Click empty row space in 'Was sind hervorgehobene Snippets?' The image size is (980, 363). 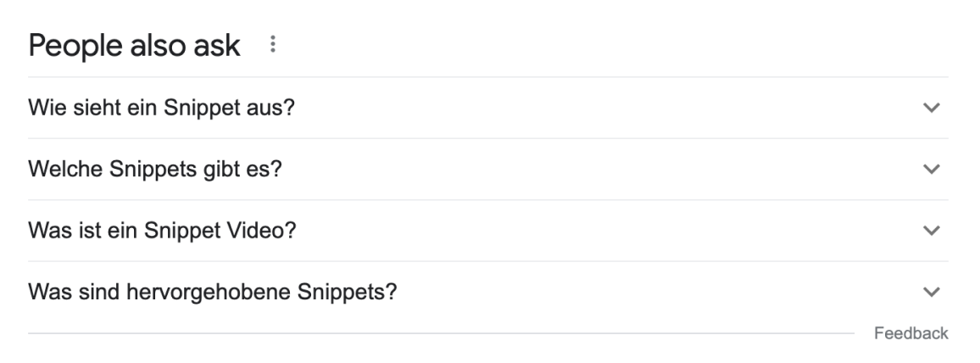click(636, 292)
